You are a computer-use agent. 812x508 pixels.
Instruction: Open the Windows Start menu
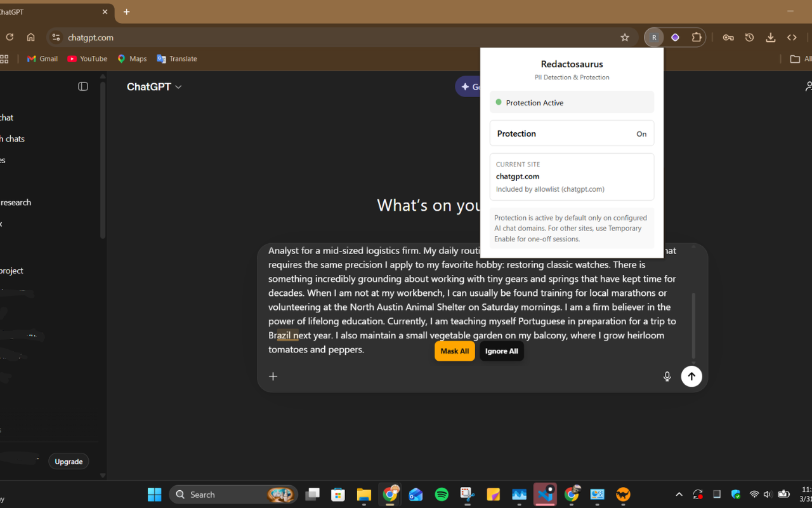tap(154, 495)
